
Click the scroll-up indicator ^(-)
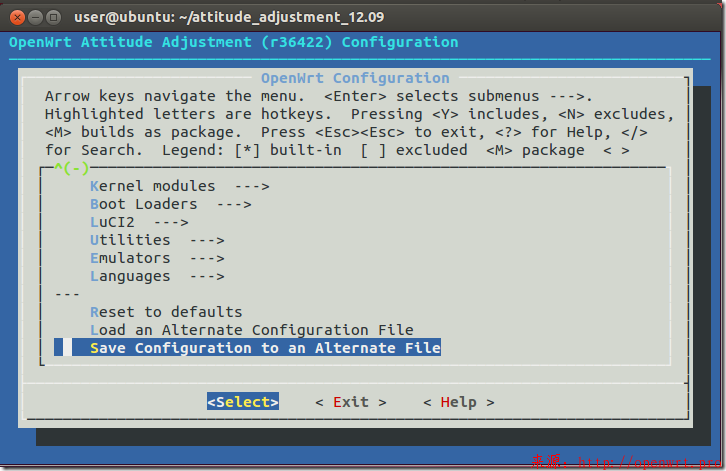(72, 168)
